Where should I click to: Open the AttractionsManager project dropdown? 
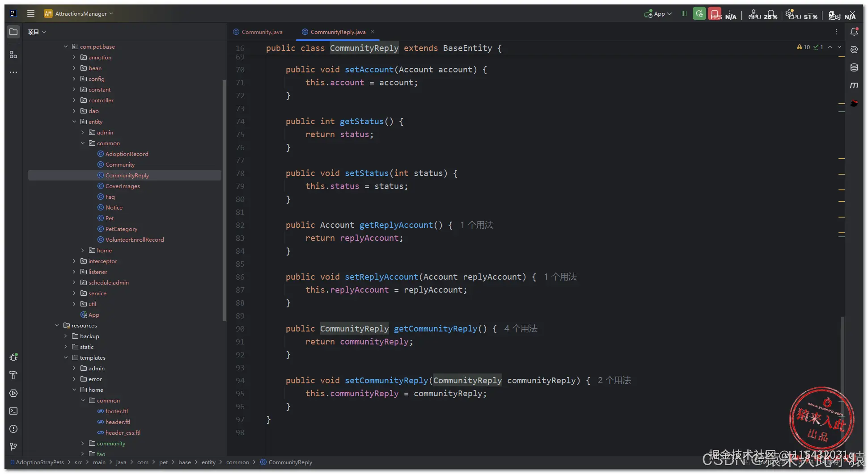(x=79, y=13)
